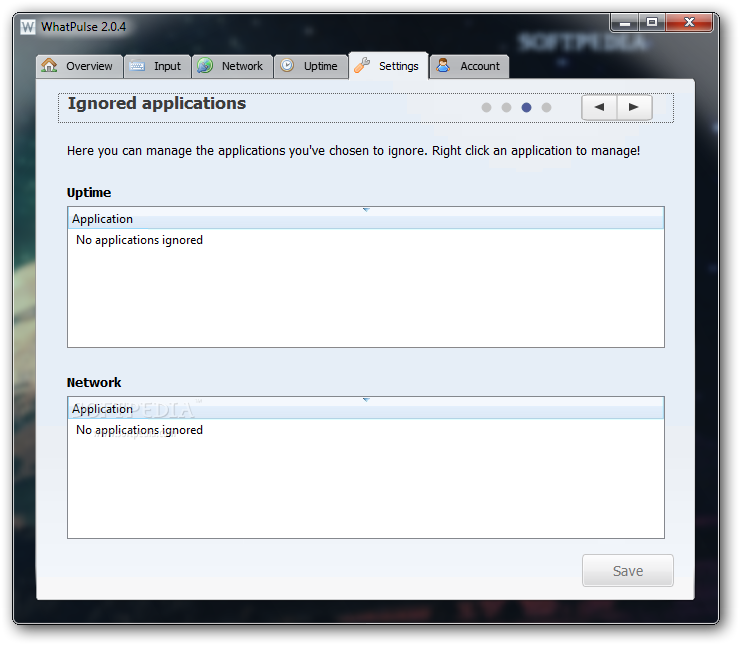The image size is (740, 645).
Task: Click 'No applications ignored' in Network list
Action: [x=139, y=430]
